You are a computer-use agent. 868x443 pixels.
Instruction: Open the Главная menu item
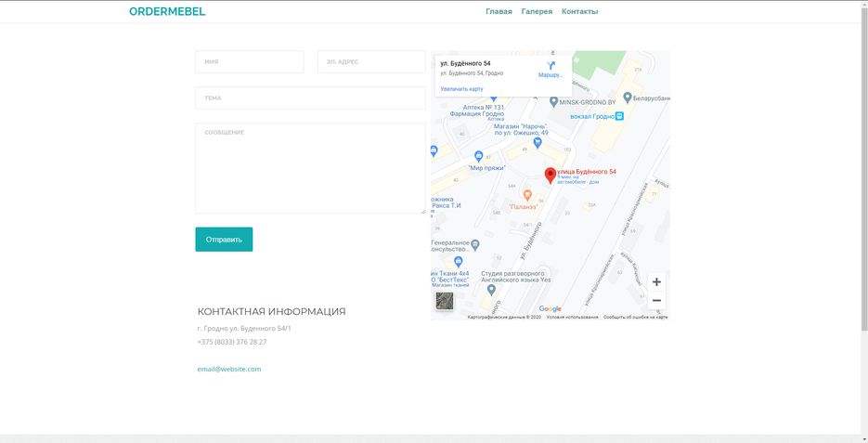tap(499, 12)
